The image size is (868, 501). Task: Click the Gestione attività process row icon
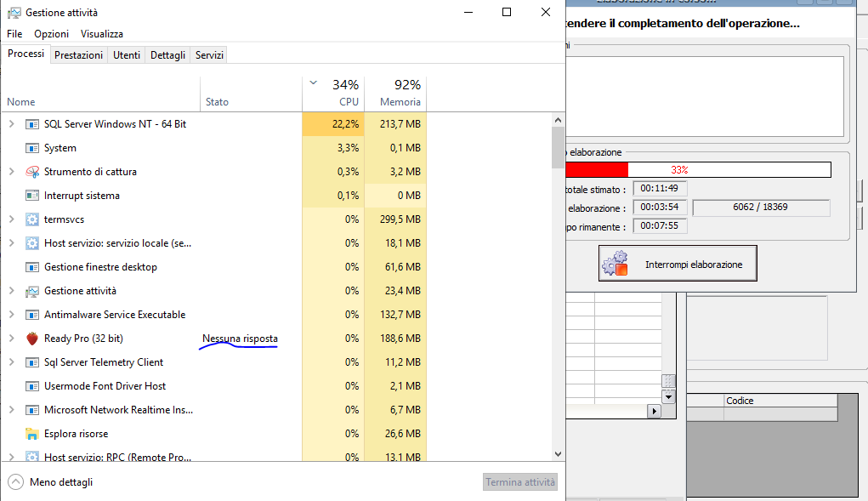coord(32,291)
